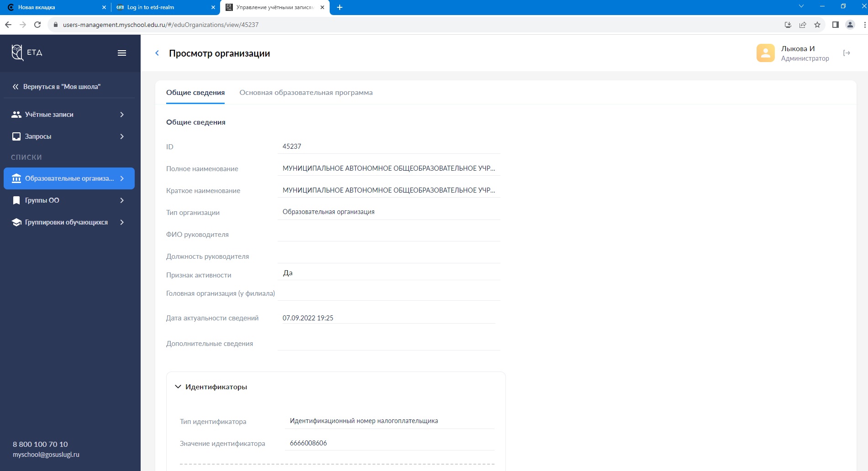The height and width of the screenshot is (471, 868).
Task: Bookmark this page with the star icon
Action: (817, 25)
